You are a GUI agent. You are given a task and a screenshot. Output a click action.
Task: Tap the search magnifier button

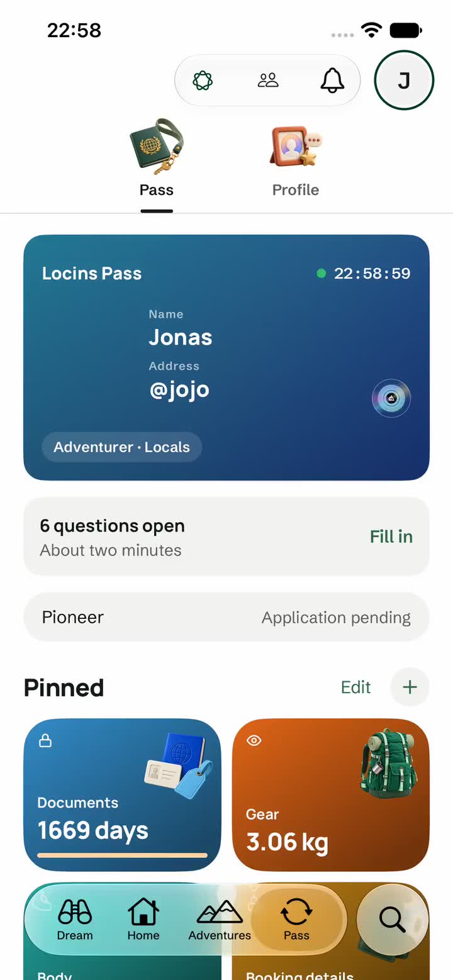(393, 920)
